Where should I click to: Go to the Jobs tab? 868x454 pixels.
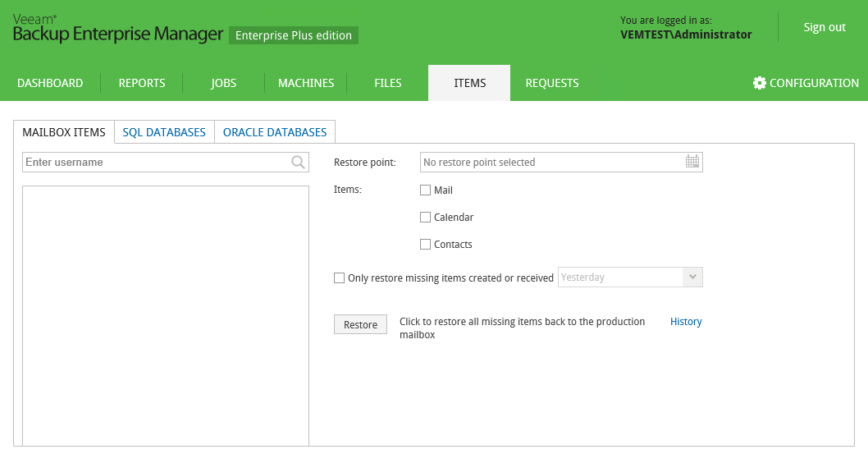pos(224,83)
